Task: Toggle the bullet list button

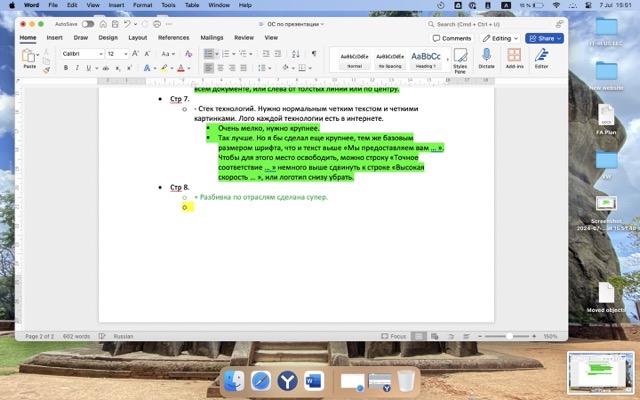Action: click(x=210, y=53)
